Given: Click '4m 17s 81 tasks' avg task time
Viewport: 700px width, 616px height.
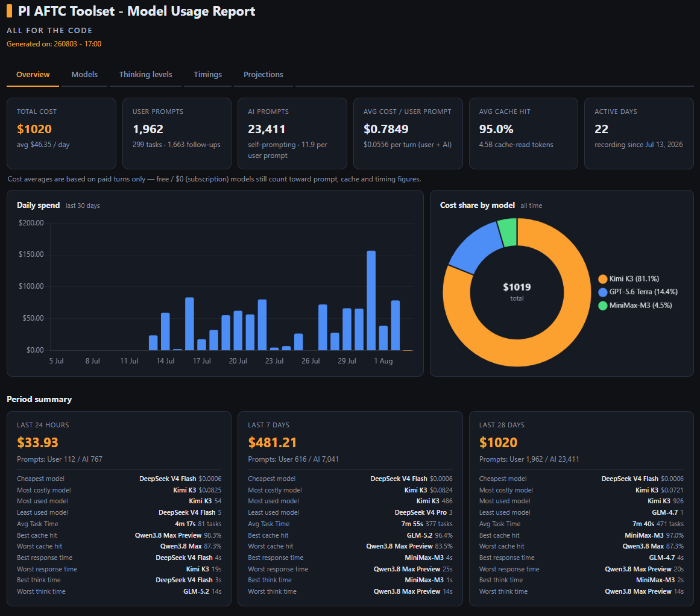Looking at the screenshot, I should [x=198, y=524].
